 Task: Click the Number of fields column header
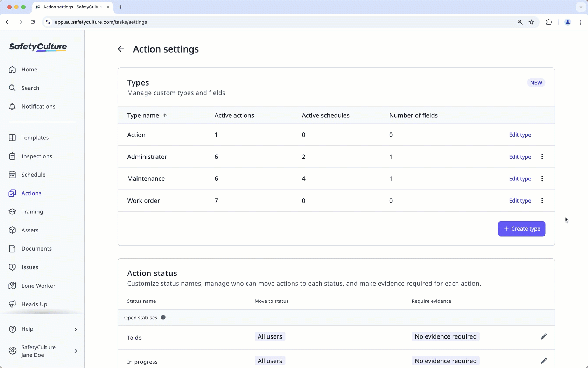[413, 115]
